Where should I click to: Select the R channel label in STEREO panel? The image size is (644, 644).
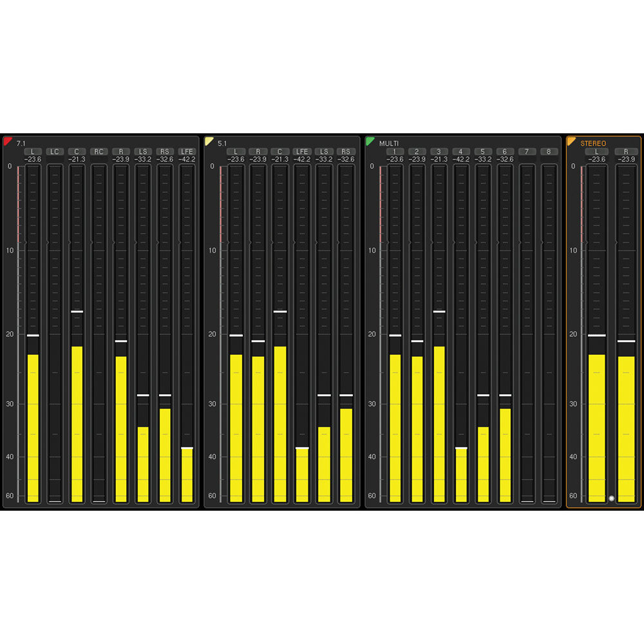[626, 152]
